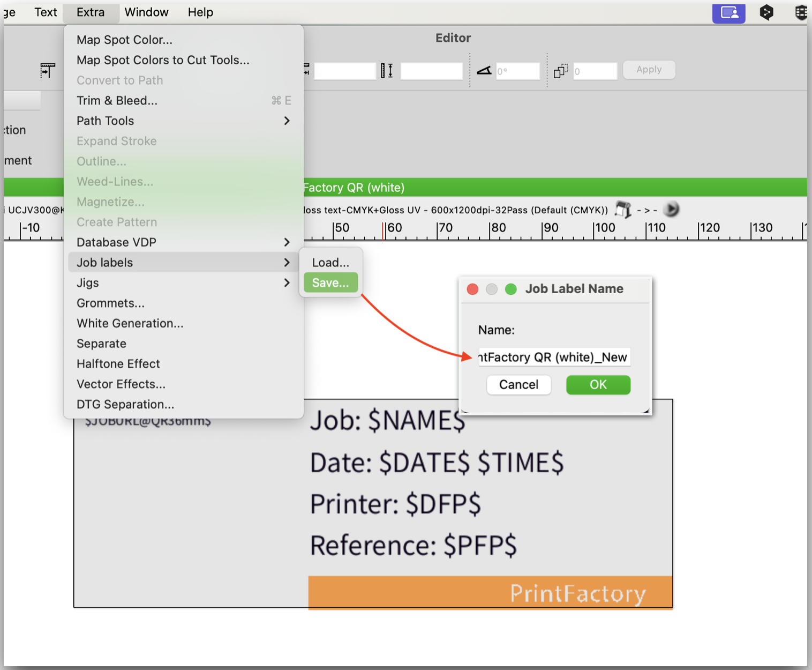Open Vector Effects... menu item
The image size is (812, 670).
coord(183,384)
